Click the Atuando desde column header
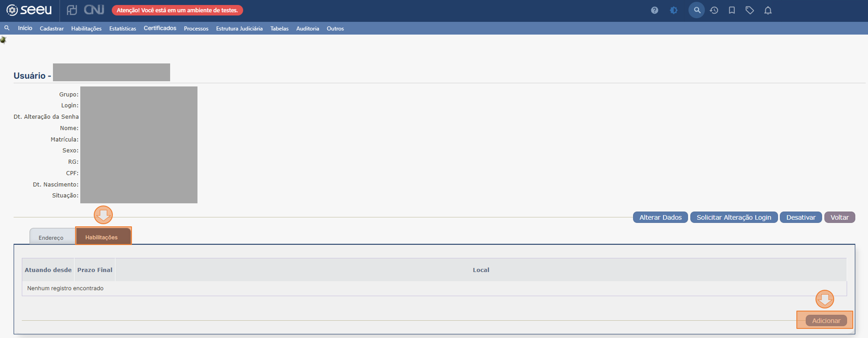 pos(48,270)
